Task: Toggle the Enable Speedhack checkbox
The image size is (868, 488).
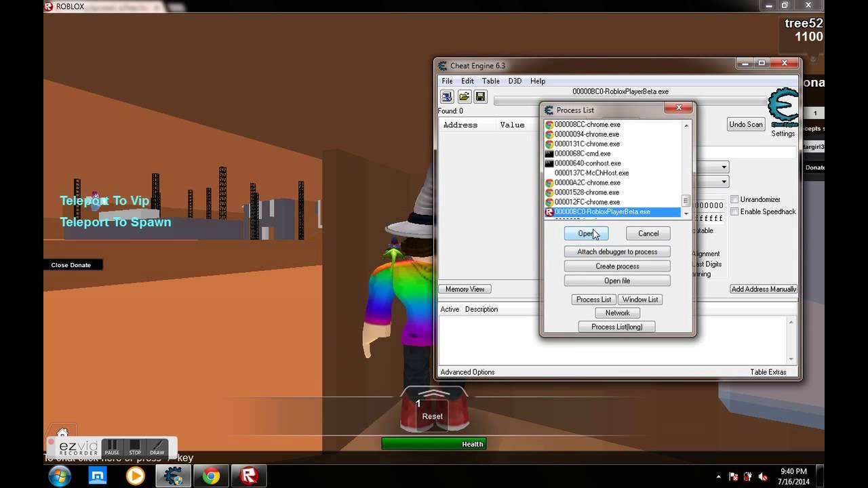Action: tap(734, 211)
